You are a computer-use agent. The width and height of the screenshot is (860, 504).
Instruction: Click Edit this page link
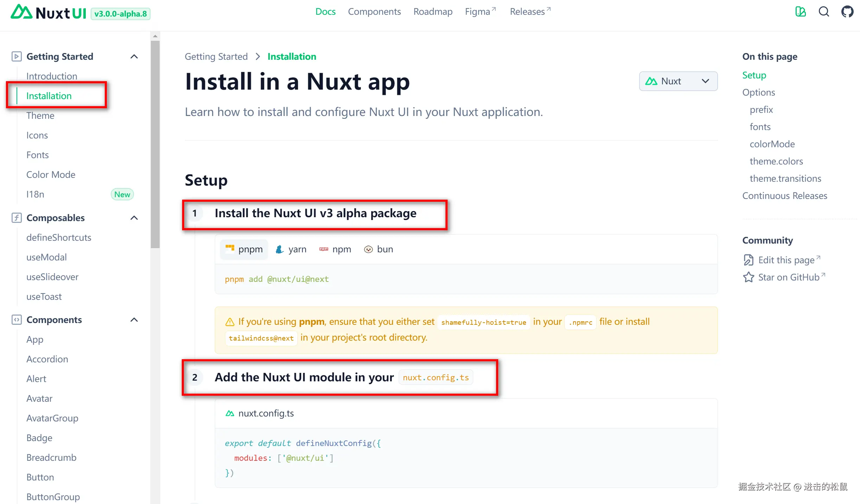click(786, 260)
